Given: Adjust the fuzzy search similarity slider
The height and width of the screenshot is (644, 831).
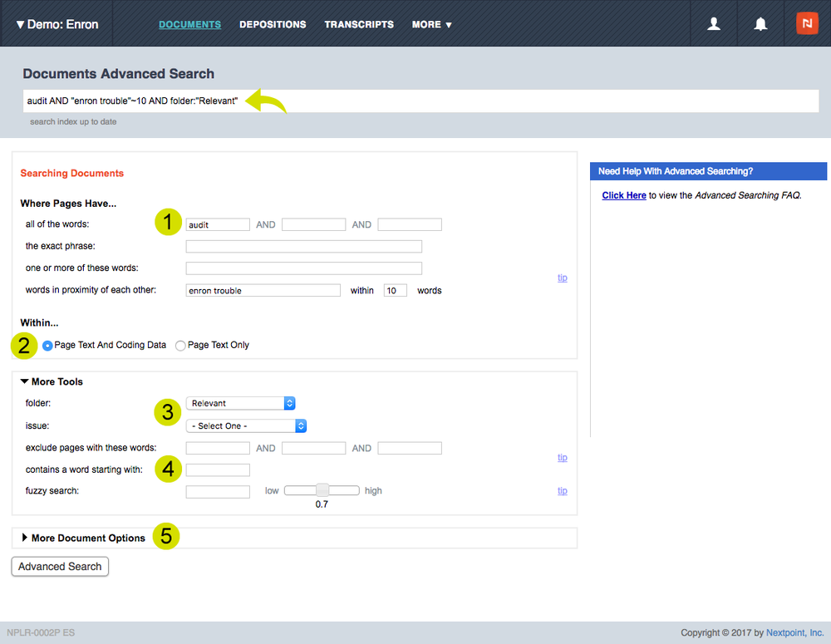Looking at the screenshot, I should [322, 490].
